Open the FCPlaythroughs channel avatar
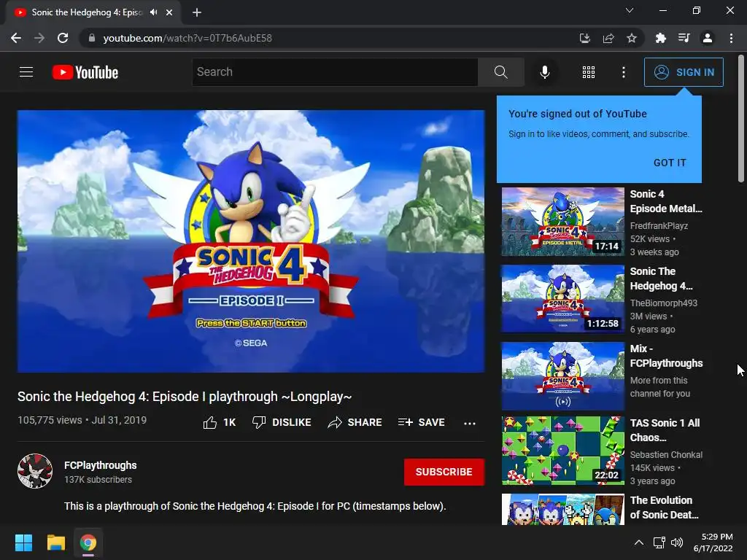 [x=35, y=471]
